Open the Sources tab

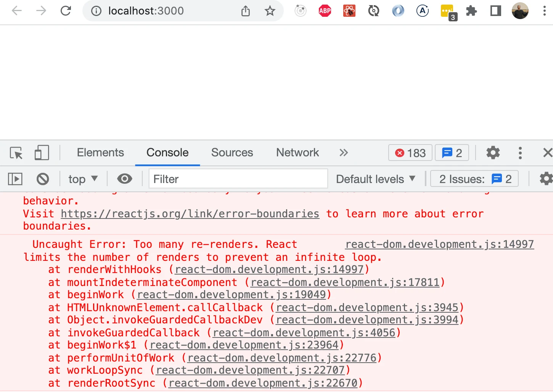tap(232, 153)
